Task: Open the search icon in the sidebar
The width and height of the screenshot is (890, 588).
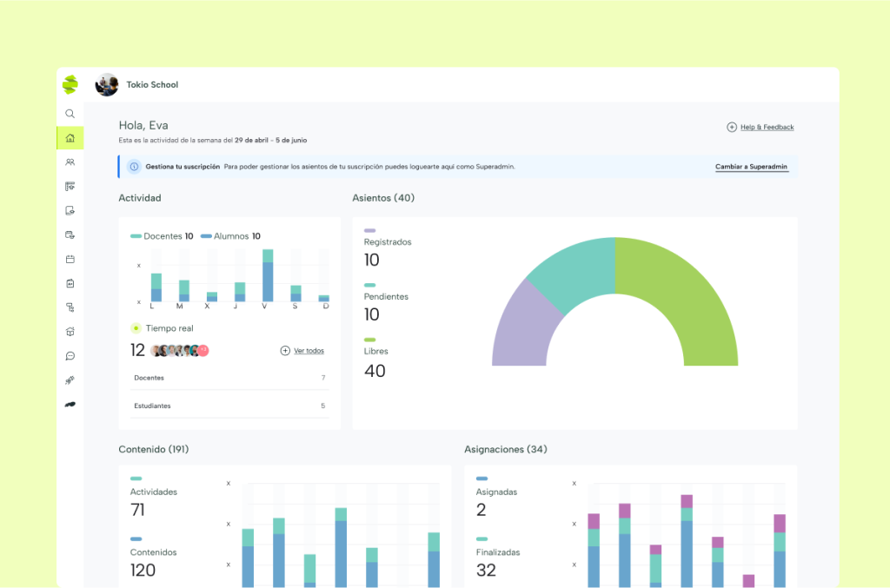Action: (x=70, y=114)
